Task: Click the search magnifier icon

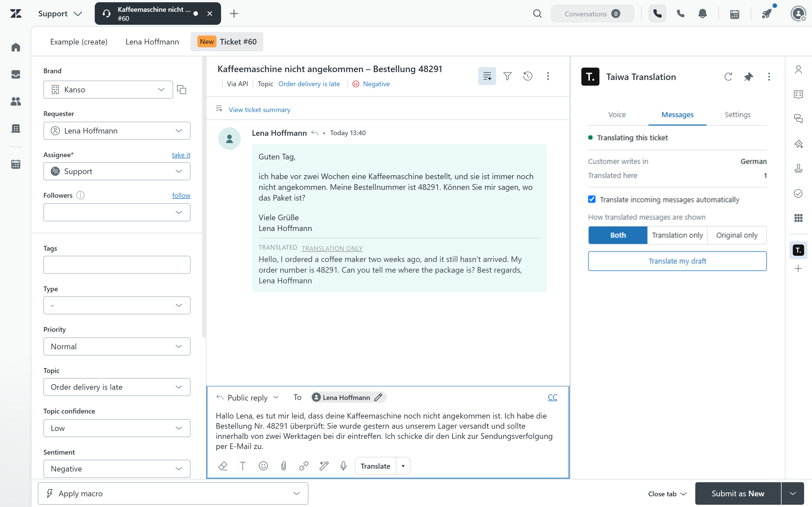Action: pyautogui.click(x=537, y=14)
